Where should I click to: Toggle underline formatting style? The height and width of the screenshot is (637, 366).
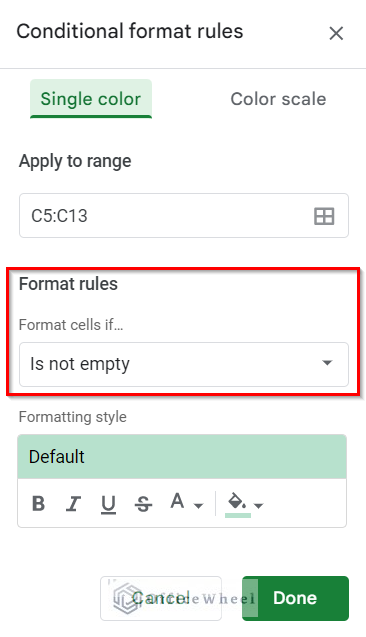coord(108,505)
